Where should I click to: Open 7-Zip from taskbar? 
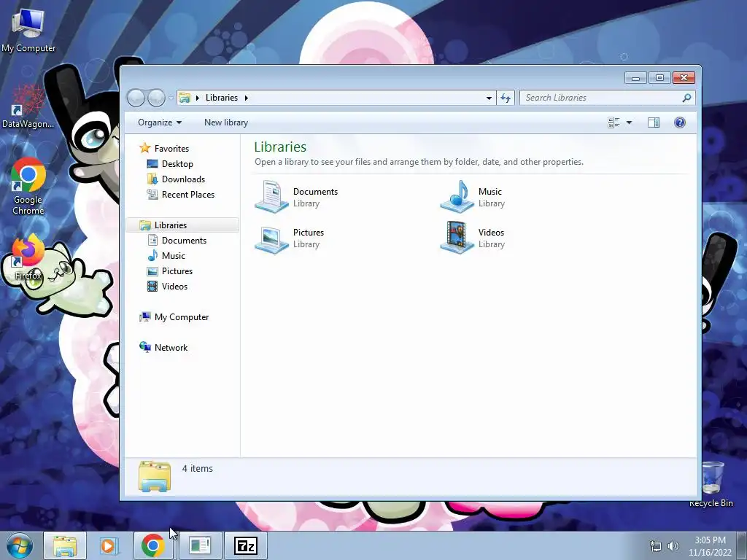click(x=246, y=545)
